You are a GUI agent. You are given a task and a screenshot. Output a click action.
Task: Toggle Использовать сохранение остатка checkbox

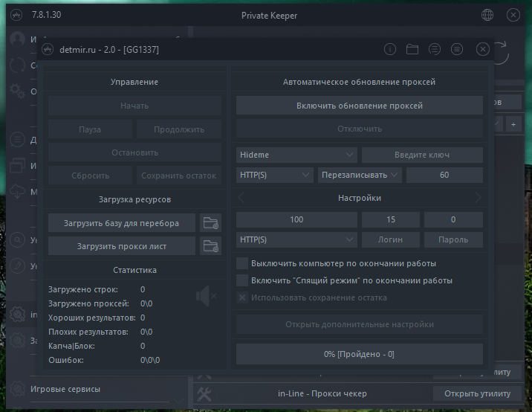tap(241, 298)
